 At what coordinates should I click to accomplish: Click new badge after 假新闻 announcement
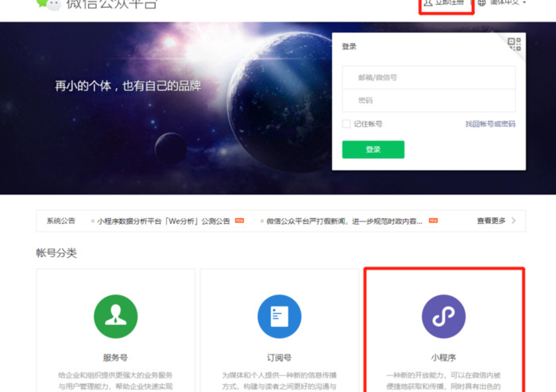coord(433,221)
